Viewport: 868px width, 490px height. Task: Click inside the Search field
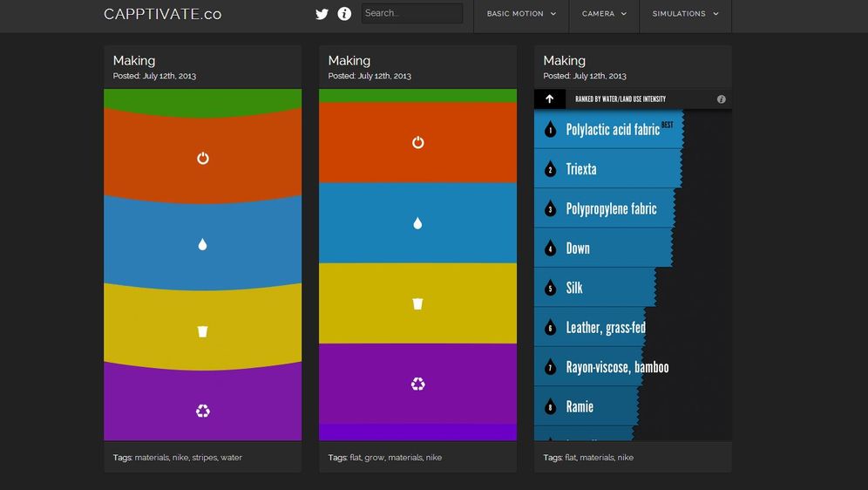[x=411, y=13]
